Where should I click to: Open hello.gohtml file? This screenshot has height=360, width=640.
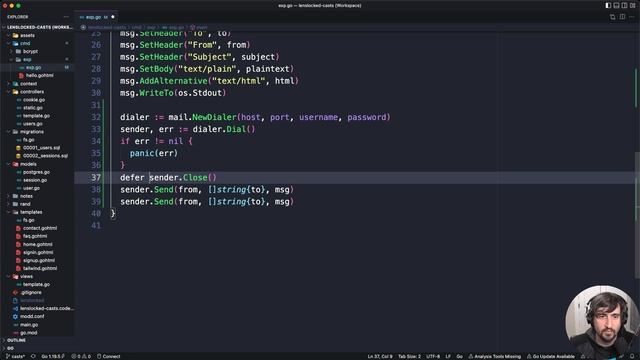[x=39, y=76]
